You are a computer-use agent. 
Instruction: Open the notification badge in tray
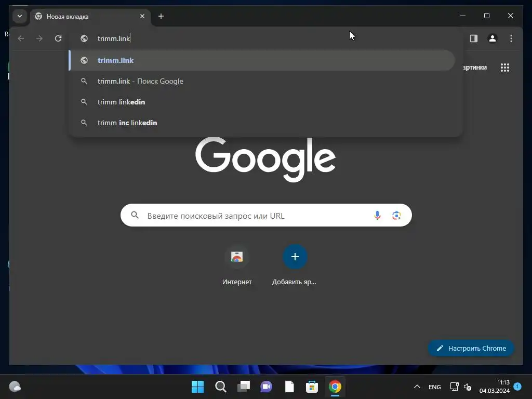tap(517, 387)
